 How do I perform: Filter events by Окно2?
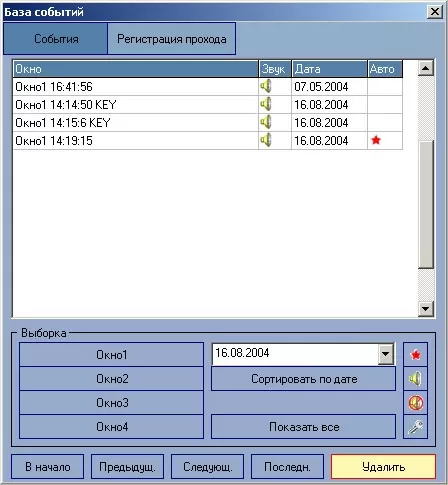[x=112, y=379]
